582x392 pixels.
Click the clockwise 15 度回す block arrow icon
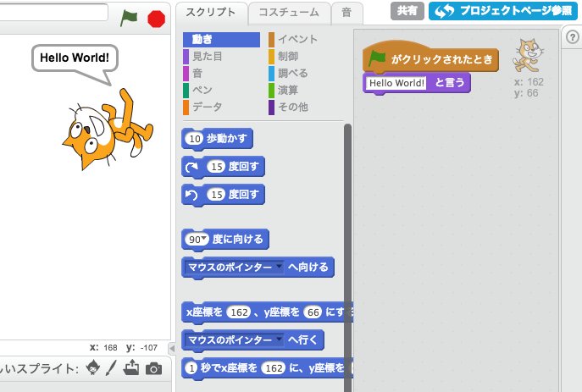192,167
